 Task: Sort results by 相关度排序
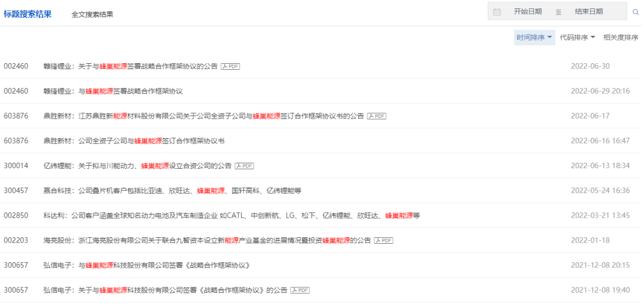pos(621,38)
